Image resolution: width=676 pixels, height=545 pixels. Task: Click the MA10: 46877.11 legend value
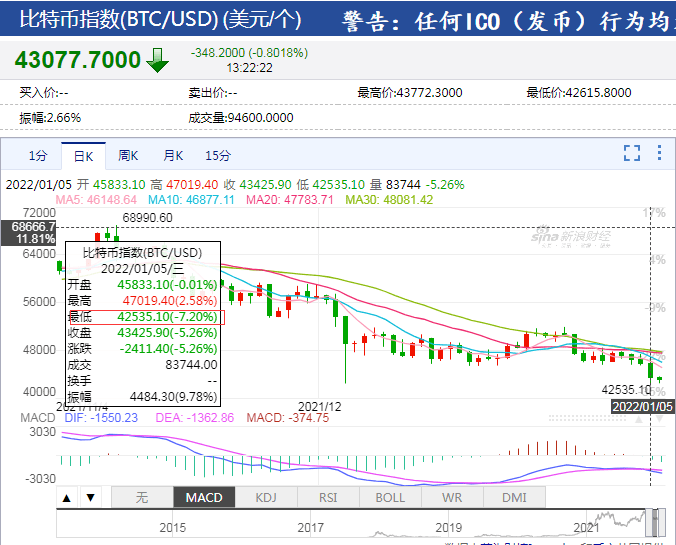coord(191,200)
